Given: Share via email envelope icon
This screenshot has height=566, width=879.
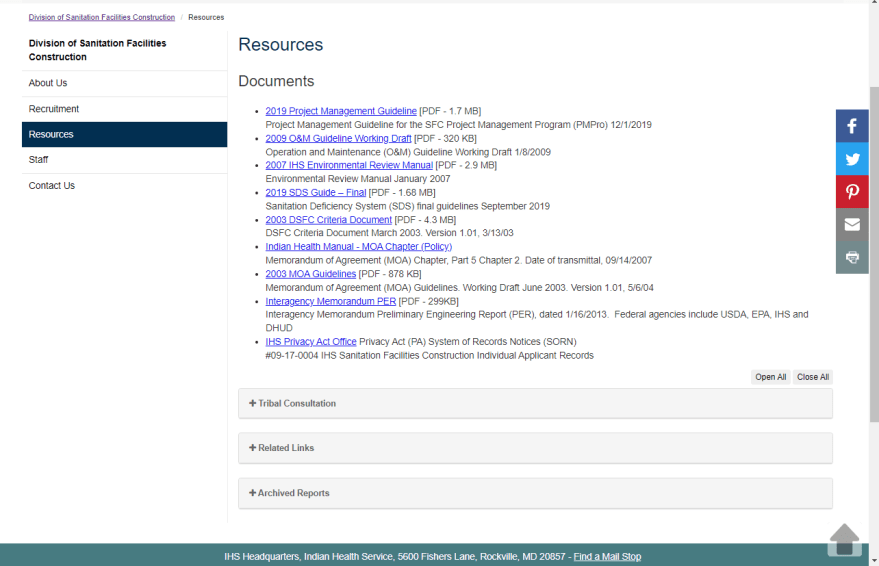Looking at the screenshot, I should point(852,224).
